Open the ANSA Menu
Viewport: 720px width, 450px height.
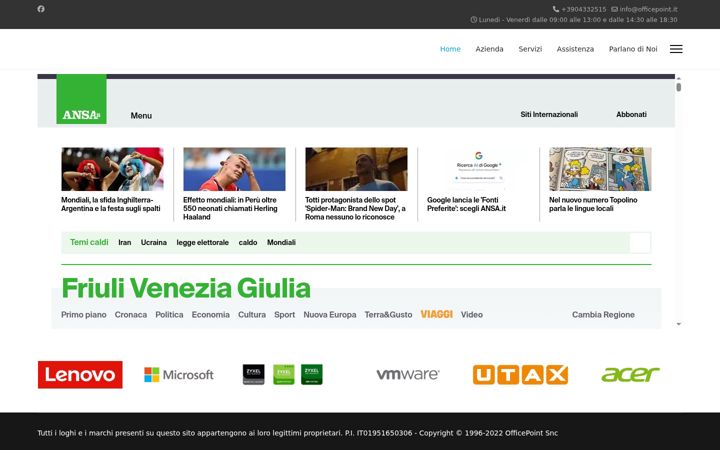coord(141,116)
